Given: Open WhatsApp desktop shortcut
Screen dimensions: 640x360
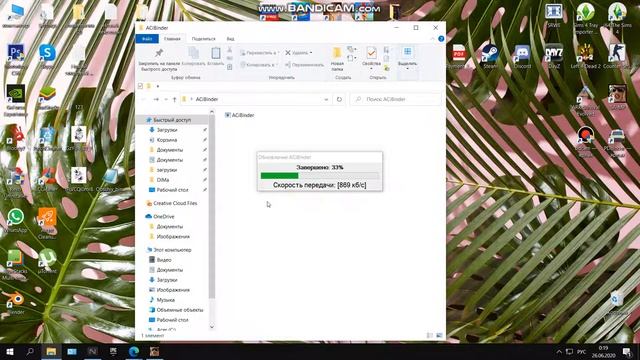Looking at the screenshot, I should pos(16,219).
